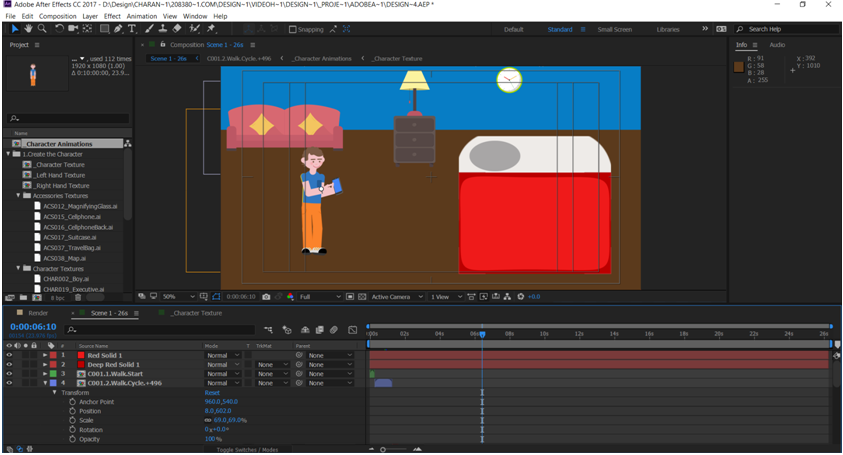843x455 pixels.
Task: Click Reset on the Transform group
Action: (x=212, y=393)
